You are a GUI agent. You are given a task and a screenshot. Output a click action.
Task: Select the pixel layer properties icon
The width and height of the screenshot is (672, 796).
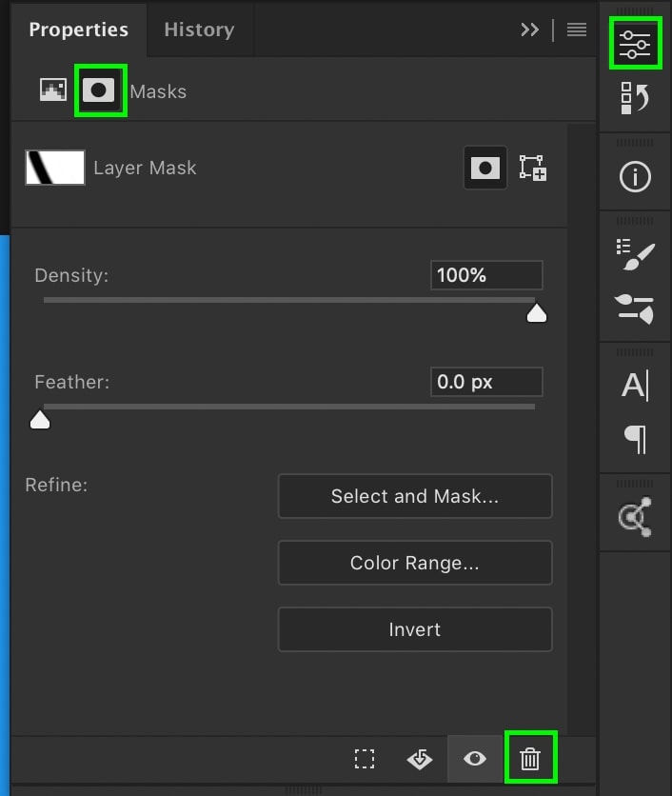tap(52, 90)
